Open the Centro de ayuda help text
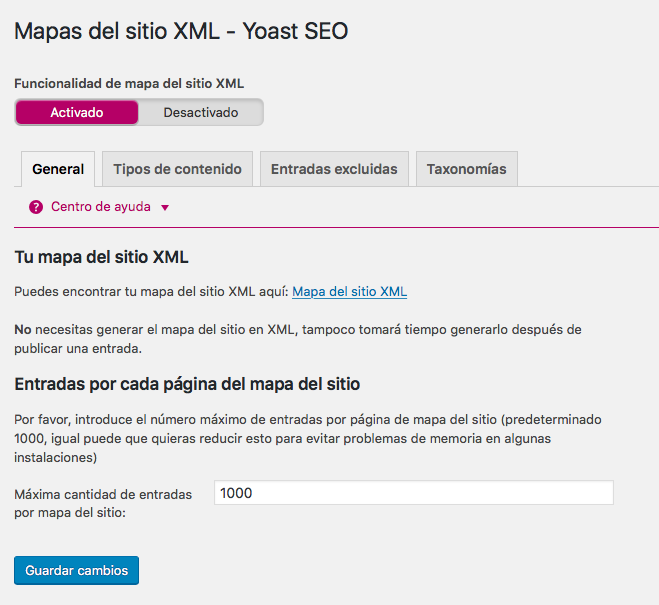 click(100, 207)
